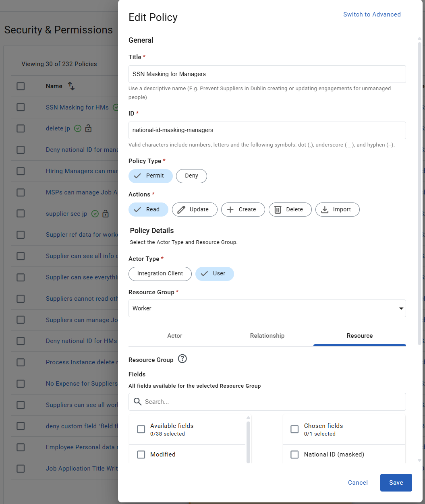Check the box for SSN Masking for HMs
The width and height of the screenshot is (425, 504).
(21, 107)
